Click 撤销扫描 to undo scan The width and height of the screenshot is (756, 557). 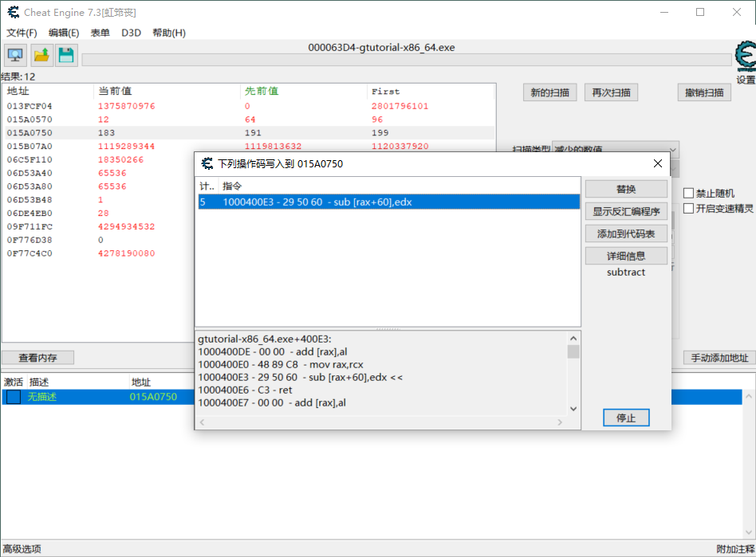point(704,92)
